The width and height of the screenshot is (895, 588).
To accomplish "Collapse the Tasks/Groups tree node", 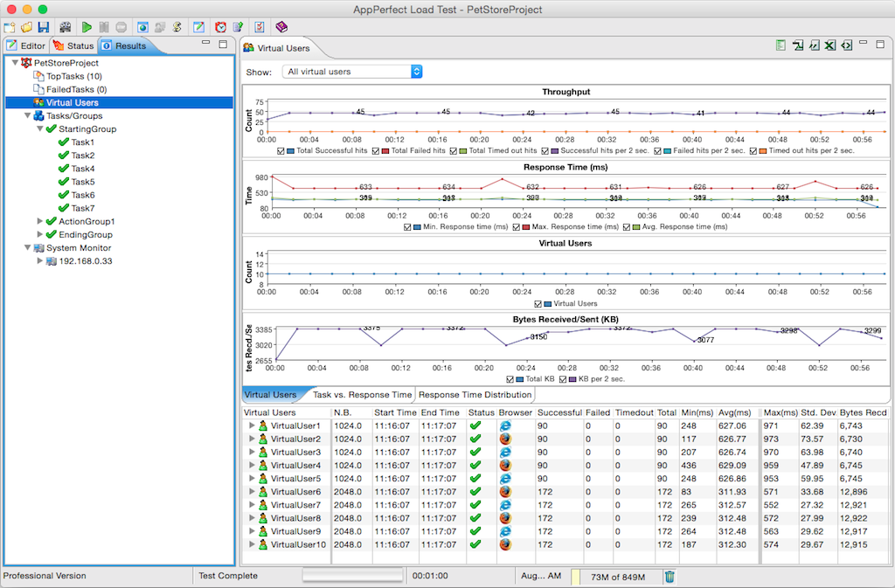I will click(x=27, y=116).
